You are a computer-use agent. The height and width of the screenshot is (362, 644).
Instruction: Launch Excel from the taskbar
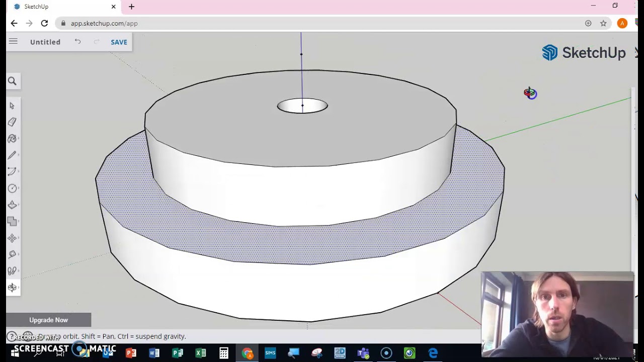tap(201, 353)
